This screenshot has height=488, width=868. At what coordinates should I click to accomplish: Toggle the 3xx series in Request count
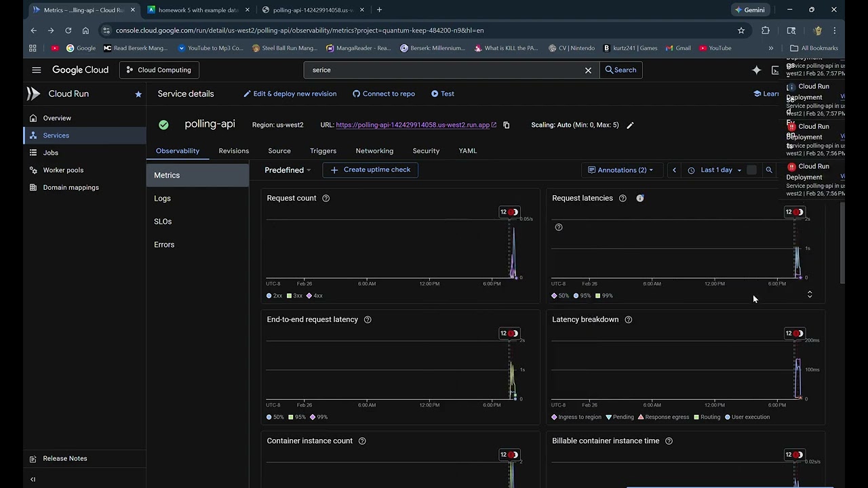pyautogui.click(x=295, y=296)
